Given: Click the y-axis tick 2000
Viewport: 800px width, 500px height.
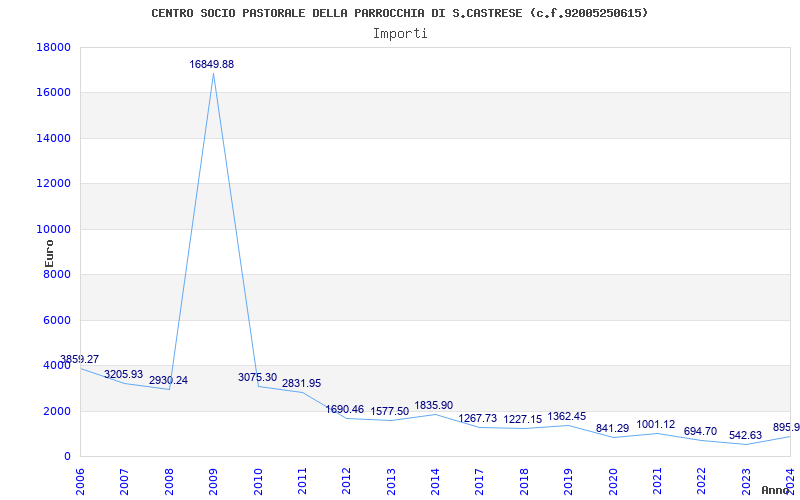Looking at the screenshot, I should [56, 411].
